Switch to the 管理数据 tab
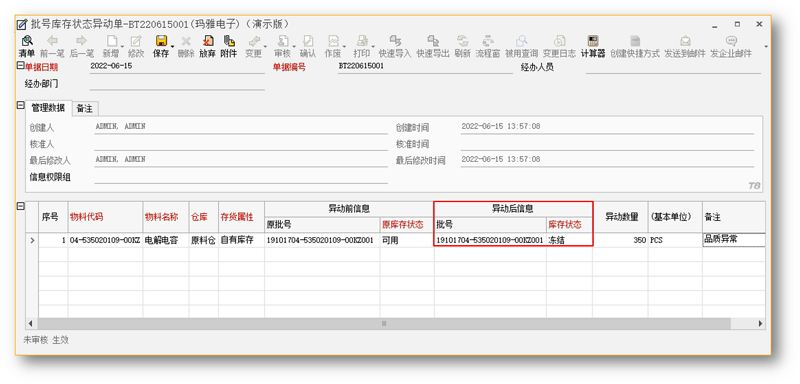Image resolution: width=800 pixels, height=384 pixels. [48, 108]
